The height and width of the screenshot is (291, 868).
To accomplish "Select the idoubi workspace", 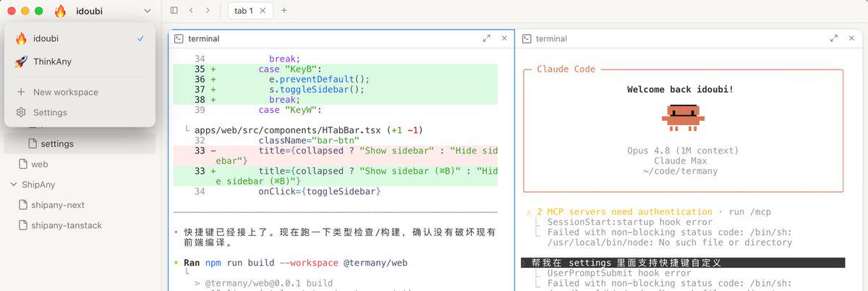I will pyautogui.click(x=80, y=38).
